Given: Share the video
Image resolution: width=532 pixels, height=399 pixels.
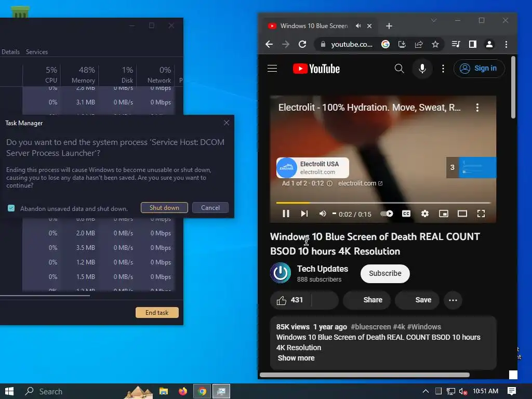Looking at the screenshot, I should pyautogui.click(x=367, y=300).
